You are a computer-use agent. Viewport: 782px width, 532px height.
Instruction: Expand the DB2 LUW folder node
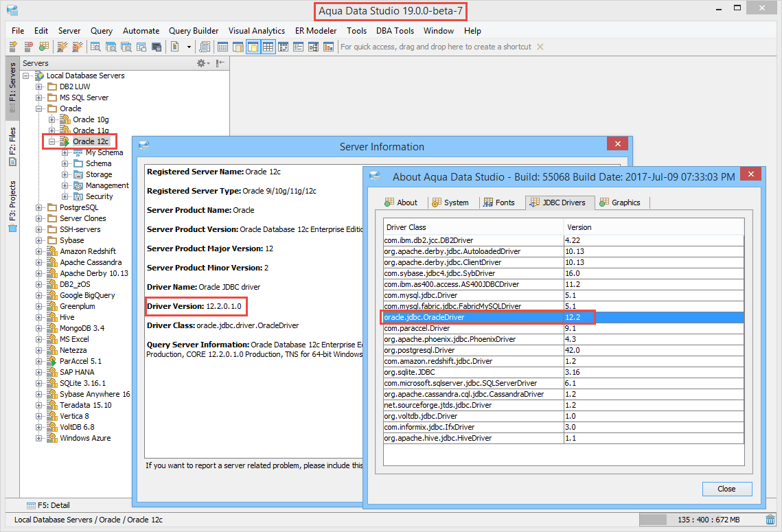pyautogui.click(x=38, y=86)
